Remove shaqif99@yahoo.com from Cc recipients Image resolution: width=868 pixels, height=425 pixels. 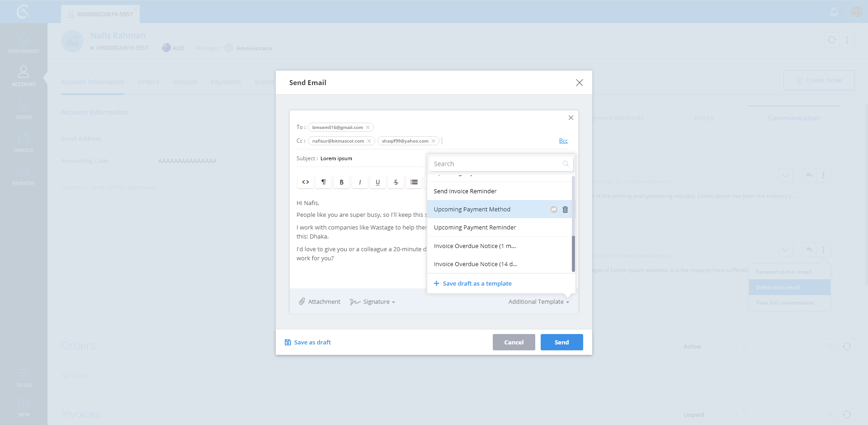434,141
